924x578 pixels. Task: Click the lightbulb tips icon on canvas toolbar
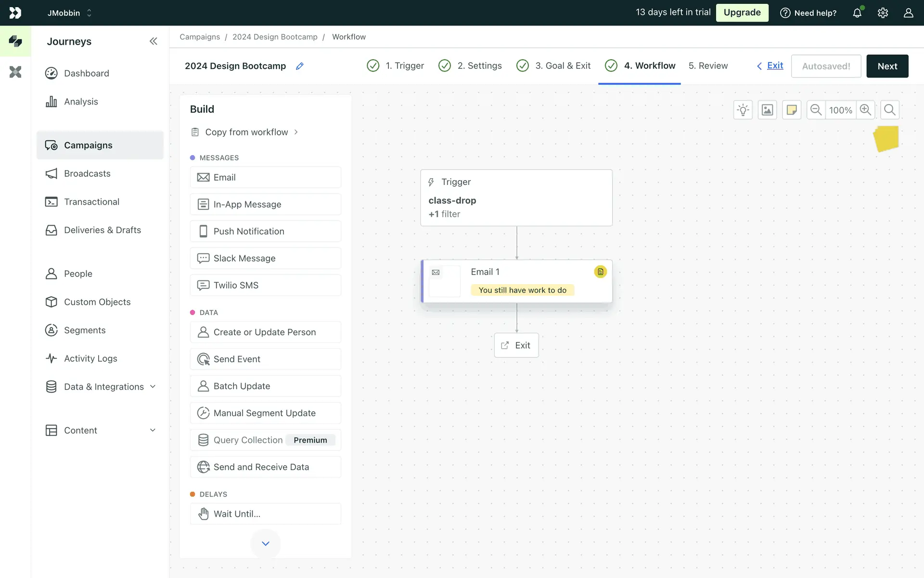click(743, 110)
